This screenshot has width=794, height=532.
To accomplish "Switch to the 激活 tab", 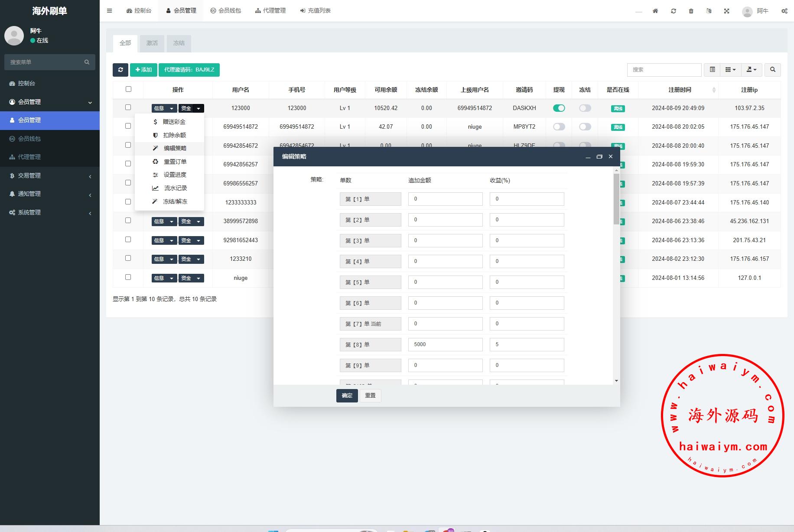I will (x=152, y=43).
